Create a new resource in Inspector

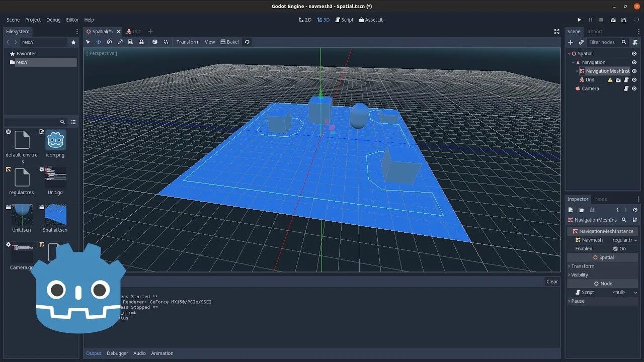571,210
